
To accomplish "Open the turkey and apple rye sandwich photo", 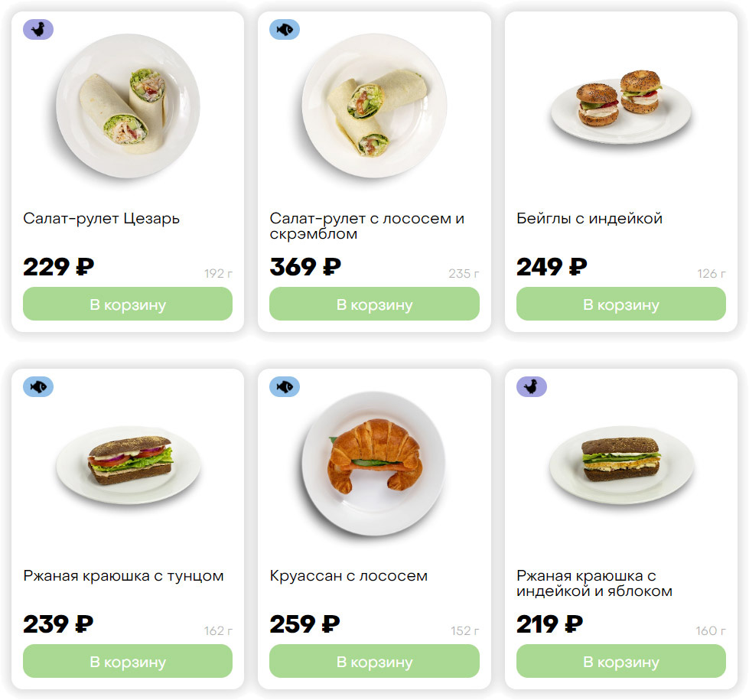I will 620,464.
